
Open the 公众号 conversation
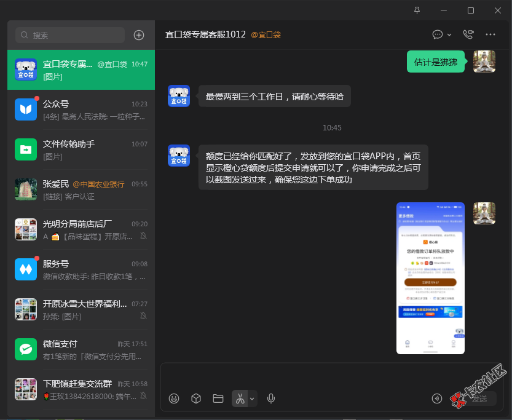(81, 109)
